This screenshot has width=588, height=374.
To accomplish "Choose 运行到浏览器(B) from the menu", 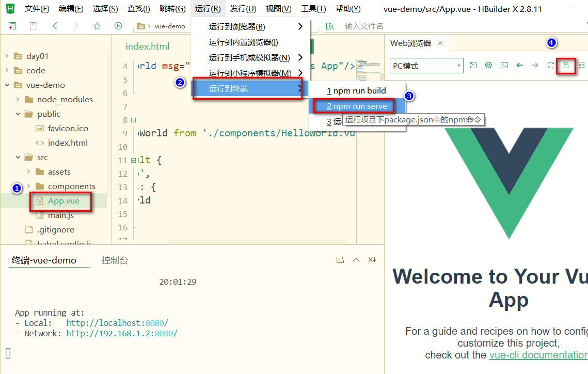I will pyautogui.click(x=250, y=27).
